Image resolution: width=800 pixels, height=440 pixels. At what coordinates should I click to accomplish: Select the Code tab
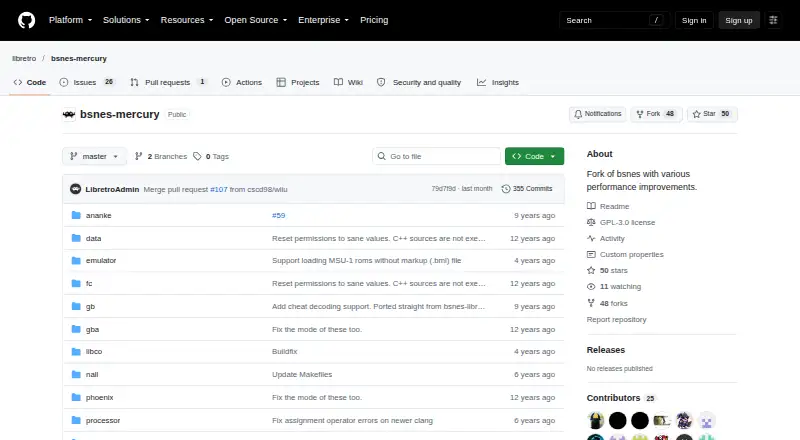click(x=30, y=82)
